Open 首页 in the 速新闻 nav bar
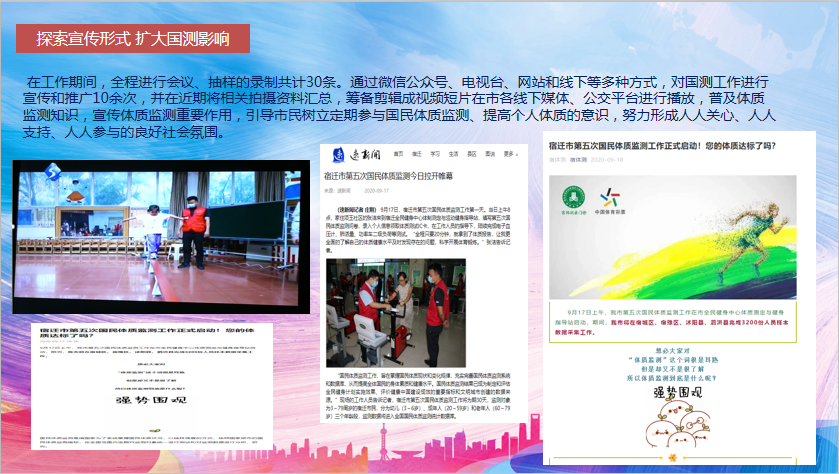 tap(398, 154)
